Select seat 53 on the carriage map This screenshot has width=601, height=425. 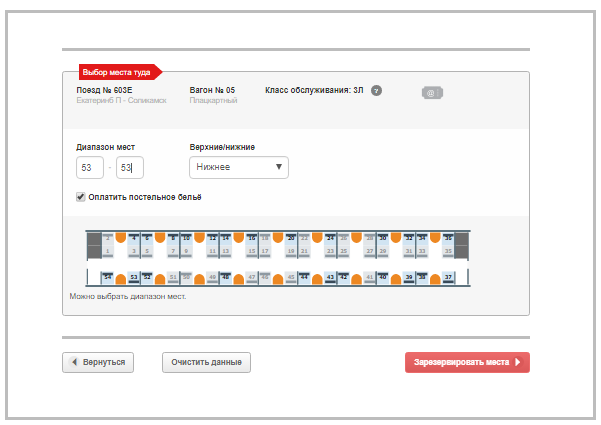point(134,277)
